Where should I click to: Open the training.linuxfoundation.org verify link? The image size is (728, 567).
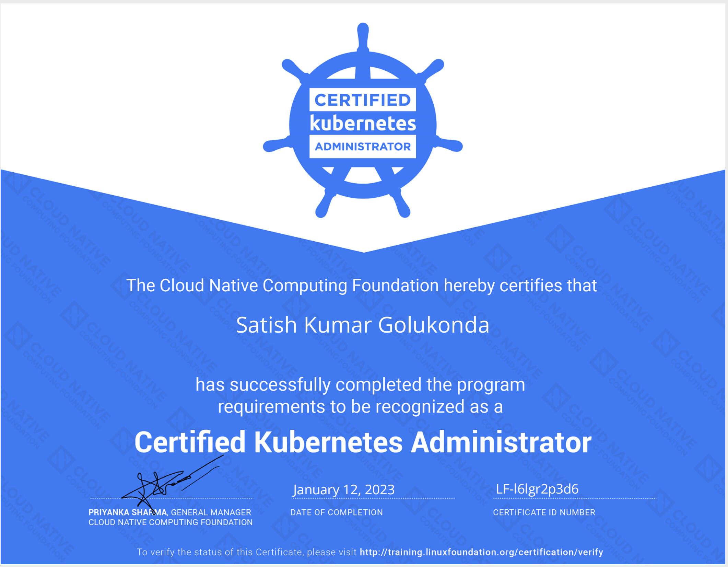481,552
